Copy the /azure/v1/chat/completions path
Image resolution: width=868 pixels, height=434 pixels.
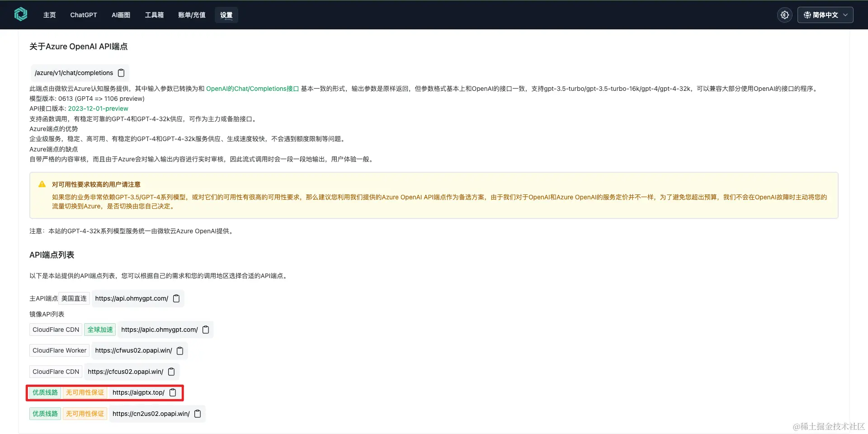pyautogui.click(x=121, y=73)
